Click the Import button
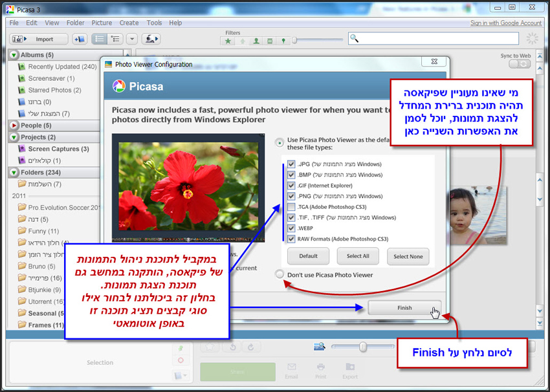 39,39
